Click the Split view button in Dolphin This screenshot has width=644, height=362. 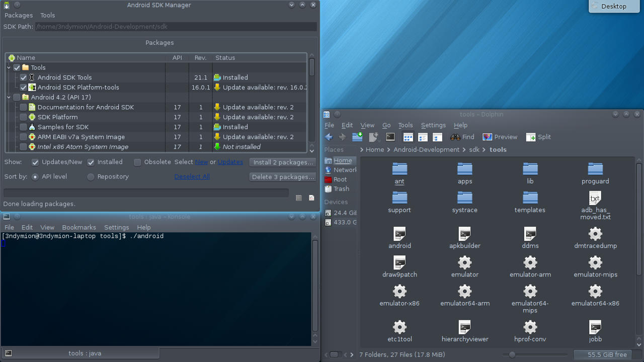538,137
